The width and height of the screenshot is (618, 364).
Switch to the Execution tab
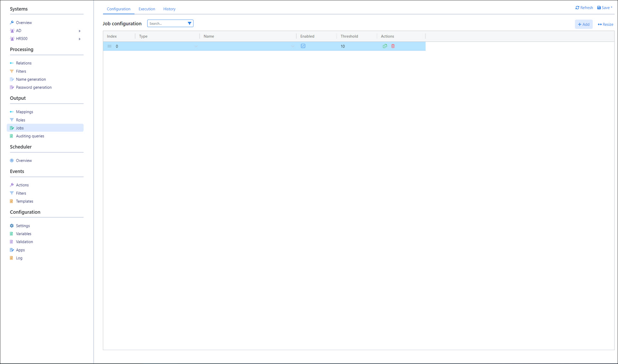pyautogui.click(x=147, y=9)
